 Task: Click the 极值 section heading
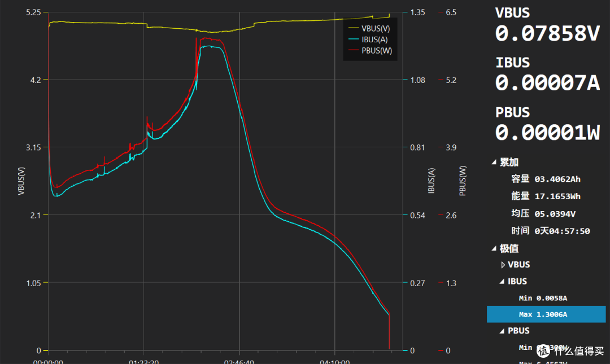point(509,248)
